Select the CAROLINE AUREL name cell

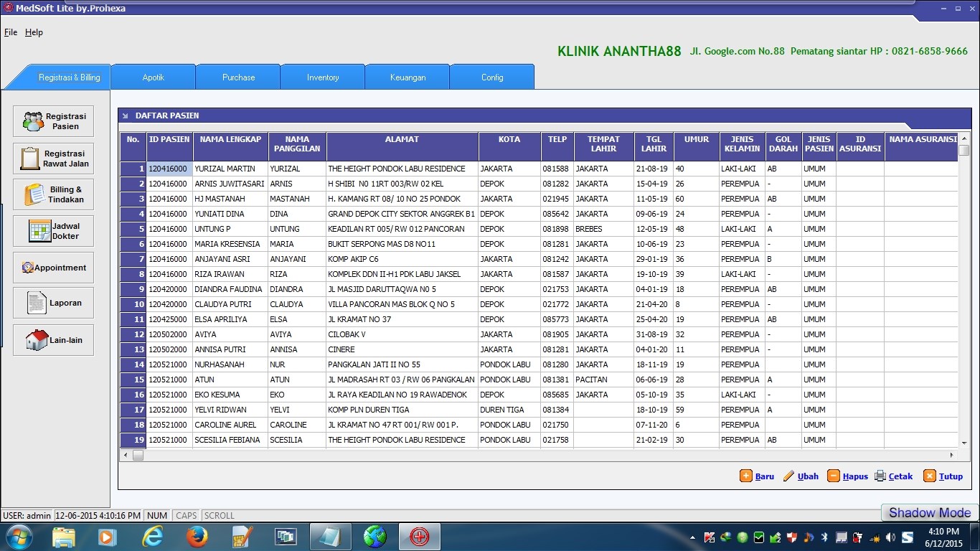pyautogui.click(x=230, y=425)
